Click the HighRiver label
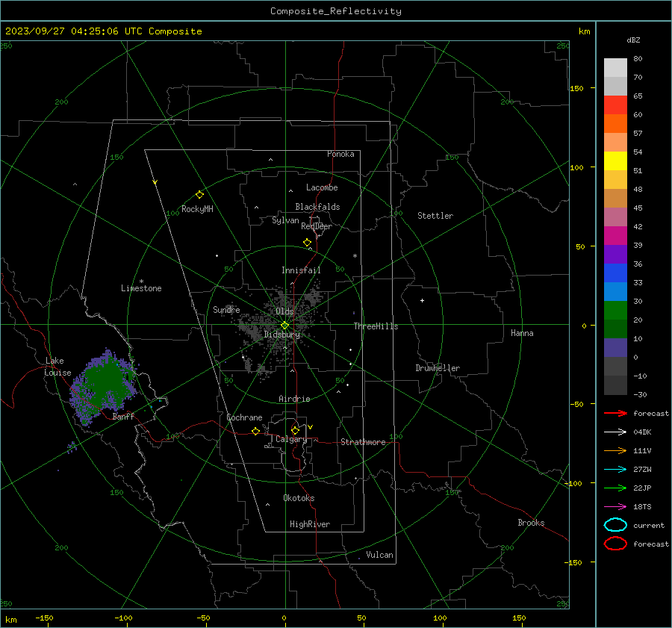This screenshot has width=672, height=628. point(310,524)
